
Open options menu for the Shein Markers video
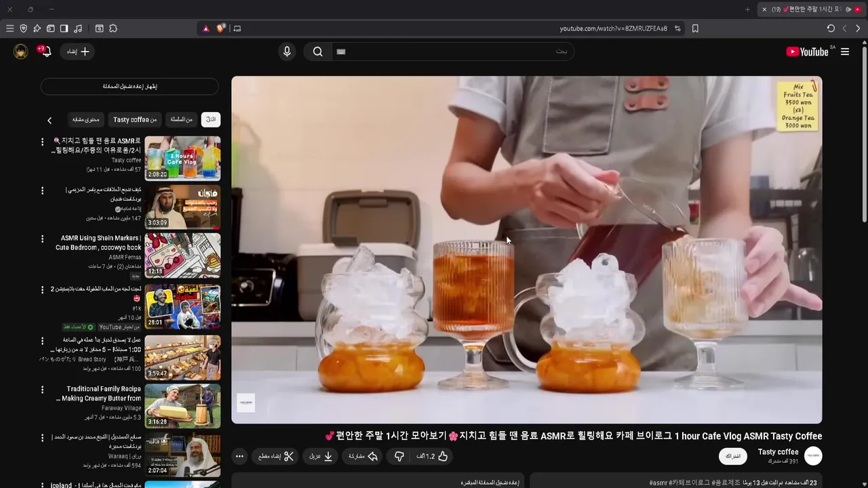point(42,239)
